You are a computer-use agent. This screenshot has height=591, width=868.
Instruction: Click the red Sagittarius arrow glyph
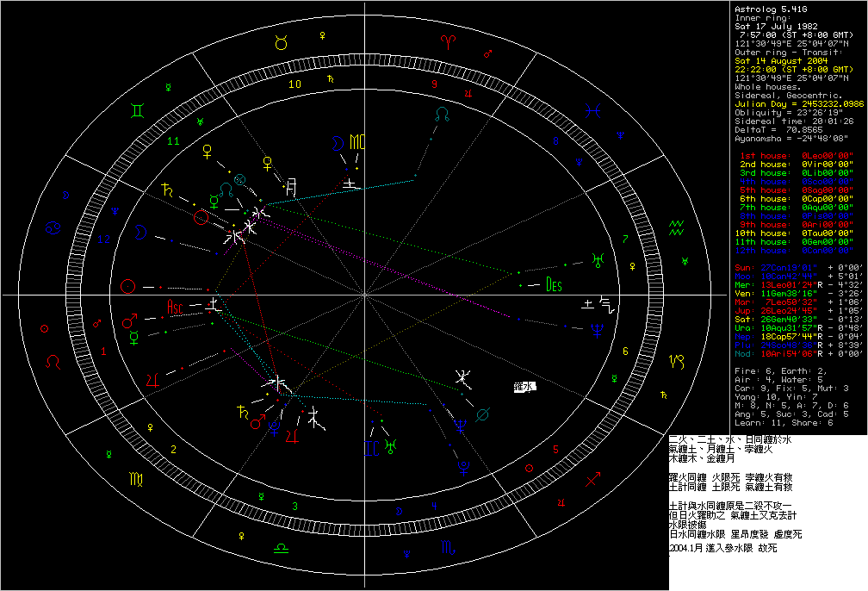[x=592, y=478]
